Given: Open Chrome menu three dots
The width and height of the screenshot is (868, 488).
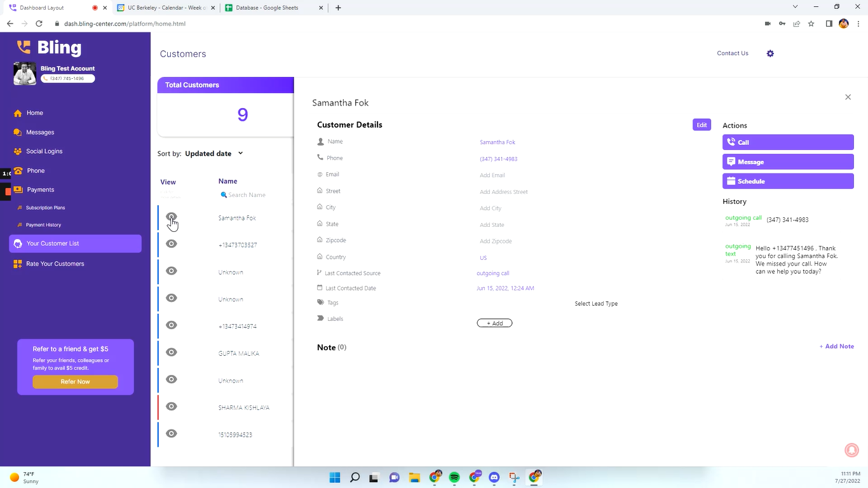Looking at the screenshot, I should pos(858,24).
